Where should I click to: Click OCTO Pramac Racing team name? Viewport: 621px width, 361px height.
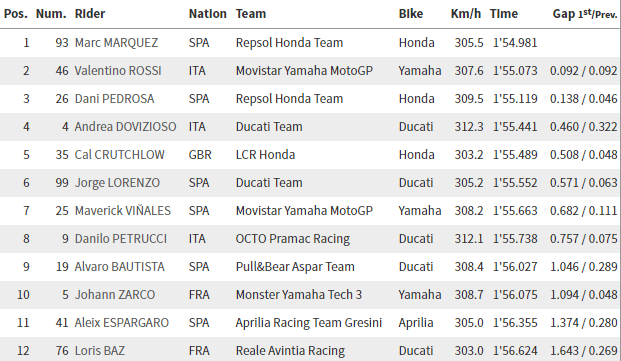(x=293, y=239)
